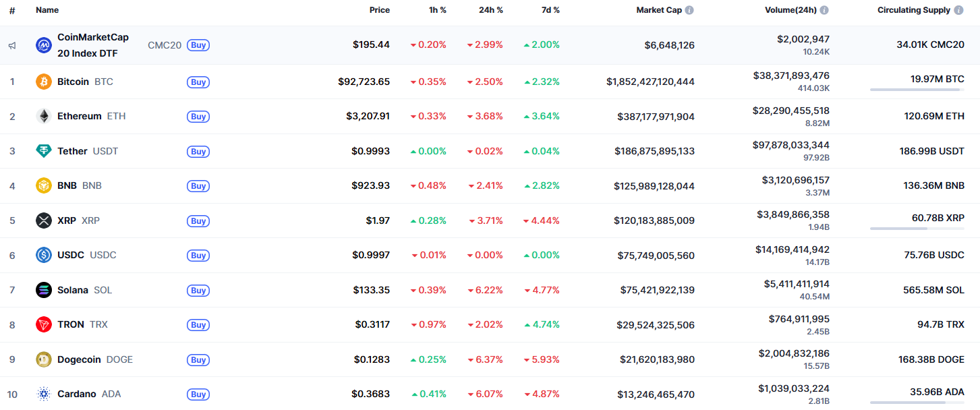Click the BNB yellow logo icon
Viewport: 980px width, 410px height.
coord(44,185)
